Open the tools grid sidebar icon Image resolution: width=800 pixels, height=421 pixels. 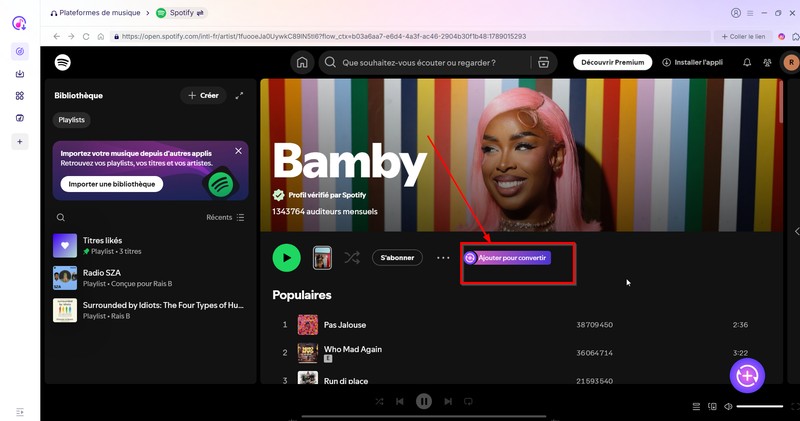20,96
